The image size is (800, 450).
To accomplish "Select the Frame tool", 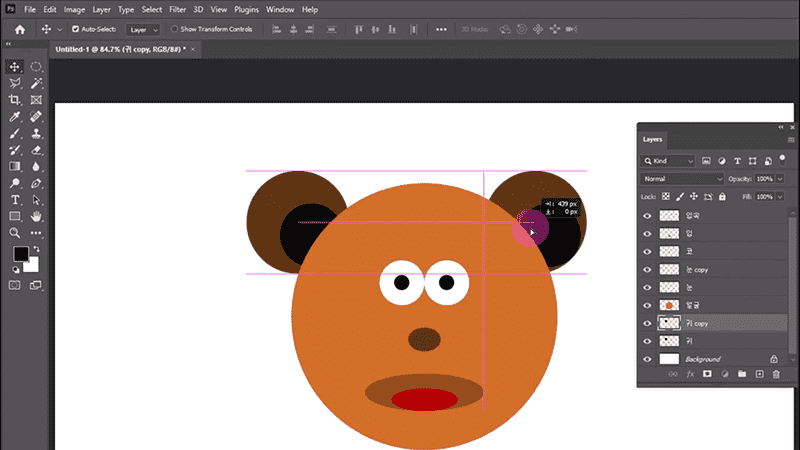I will coord(36,100).
